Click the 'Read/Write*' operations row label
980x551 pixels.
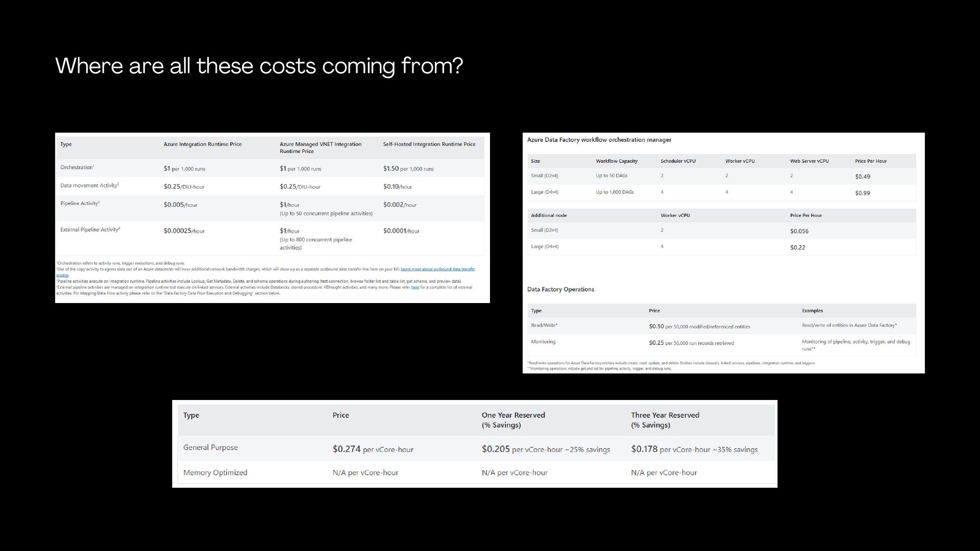[x=544, y=325]
